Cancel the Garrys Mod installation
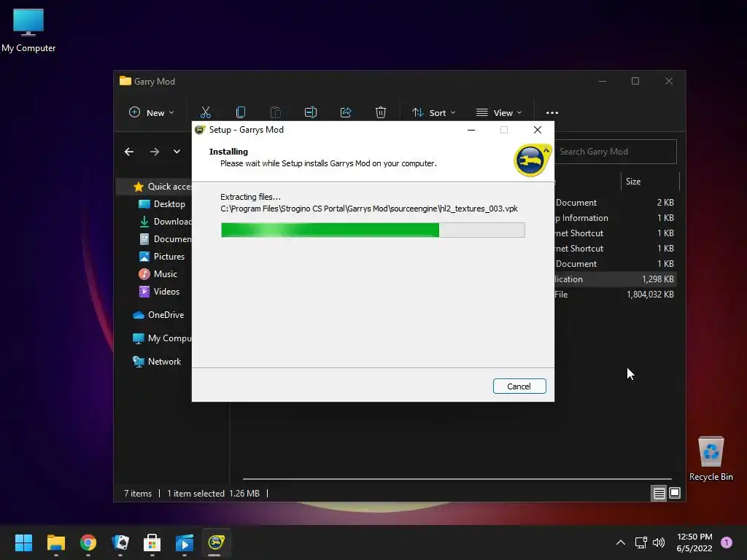This screenshot has width=747, height=560. (519, 386)
